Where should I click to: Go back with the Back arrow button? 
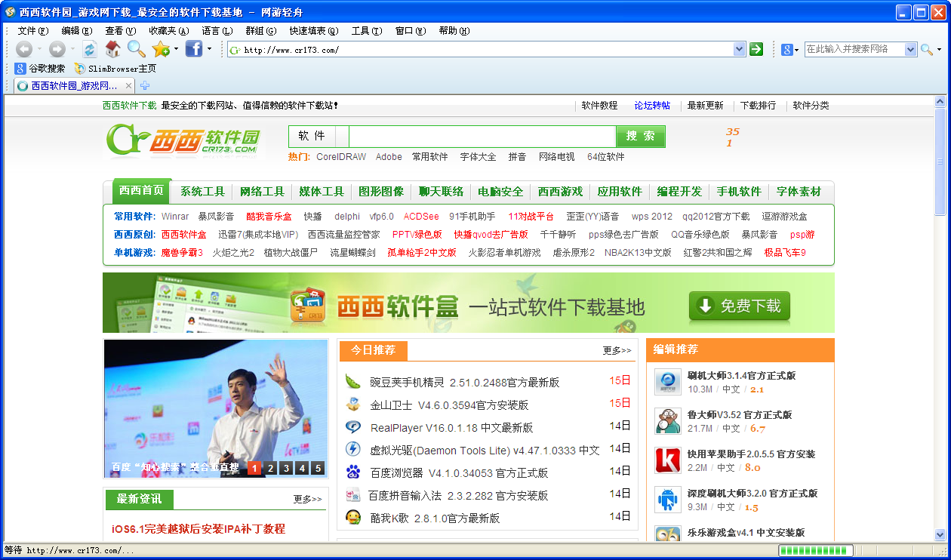tap(24, 49)
